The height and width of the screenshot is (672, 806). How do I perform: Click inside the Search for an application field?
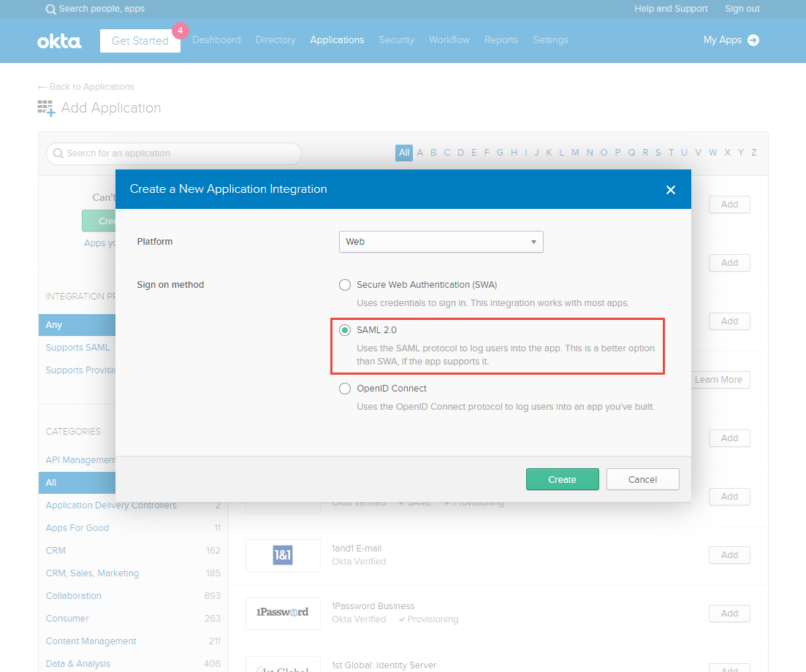pos(173,153)
